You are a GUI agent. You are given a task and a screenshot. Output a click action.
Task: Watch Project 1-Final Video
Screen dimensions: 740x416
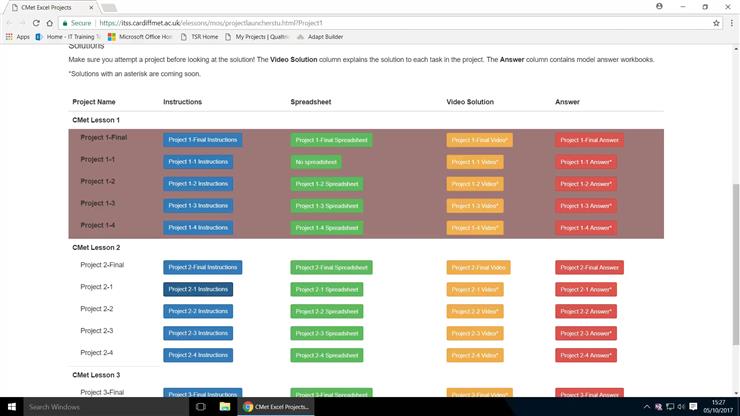[479, 140]
